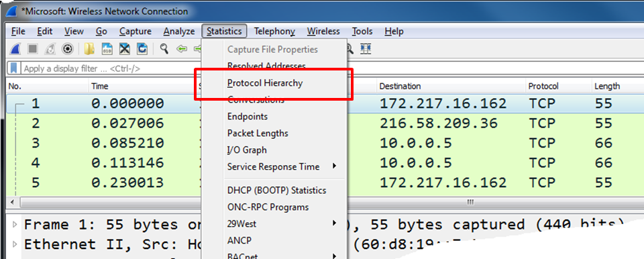
Task: Click the Start capture shark fin icon
Action: [15, 50]
